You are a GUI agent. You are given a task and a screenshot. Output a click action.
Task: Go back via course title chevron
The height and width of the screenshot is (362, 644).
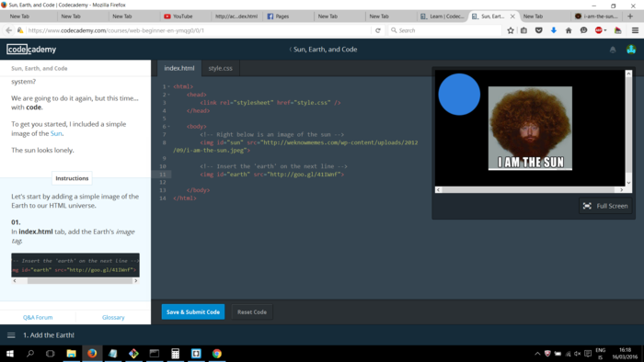(x=291, y=50)
